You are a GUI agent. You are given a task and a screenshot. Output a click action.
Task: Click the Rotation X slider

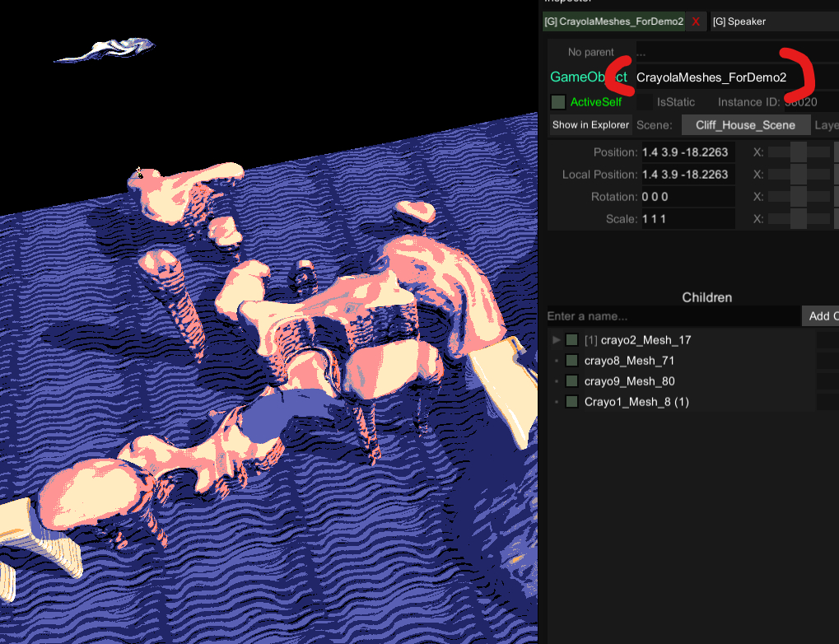click(798, 197)
